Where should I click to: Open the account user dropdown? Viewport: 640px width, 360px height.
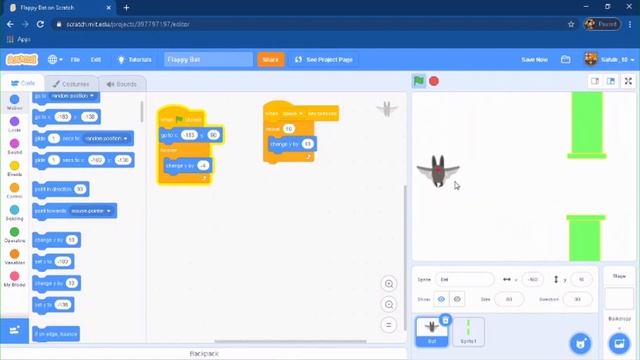pos(609,60)
